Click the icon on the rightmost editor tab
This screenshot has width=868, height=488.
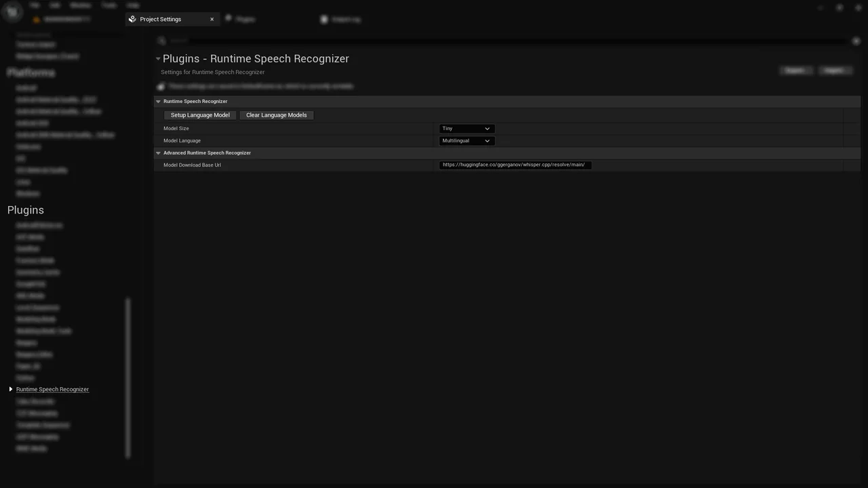(x=324, y=19)
